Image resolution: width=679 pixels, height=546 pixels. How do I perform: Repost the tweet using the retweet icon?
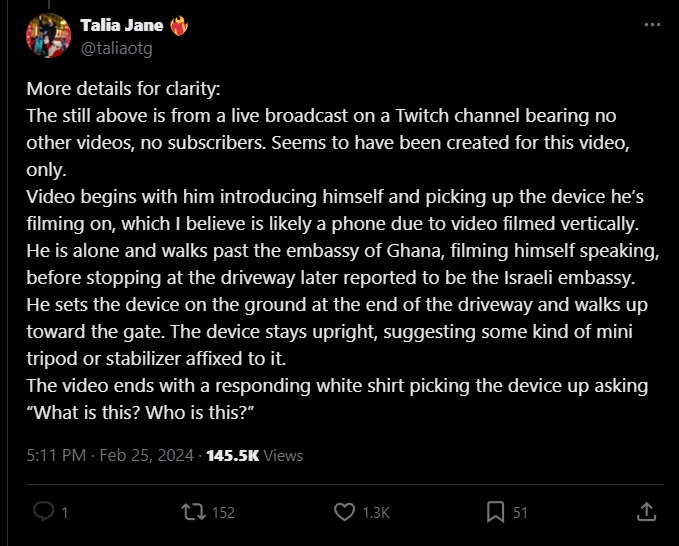(194, 512)
